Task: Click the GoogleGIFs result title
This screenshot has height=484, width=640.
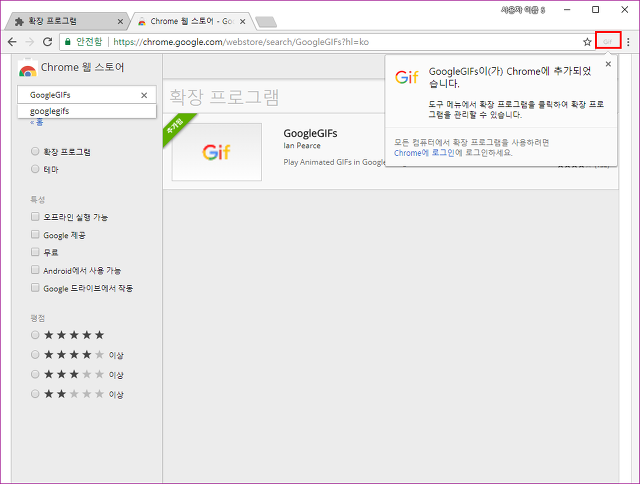Action: coord(310,133)
